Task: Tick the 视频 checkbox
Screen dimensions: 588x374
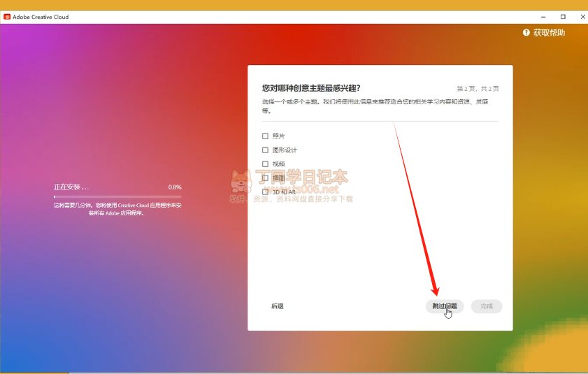Action: point(265,164)
